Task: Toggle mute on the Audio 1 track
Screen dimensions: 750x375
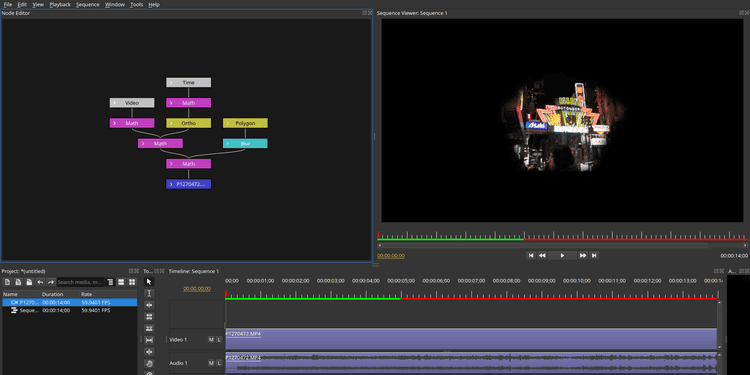Action: [x=211, y=363]
